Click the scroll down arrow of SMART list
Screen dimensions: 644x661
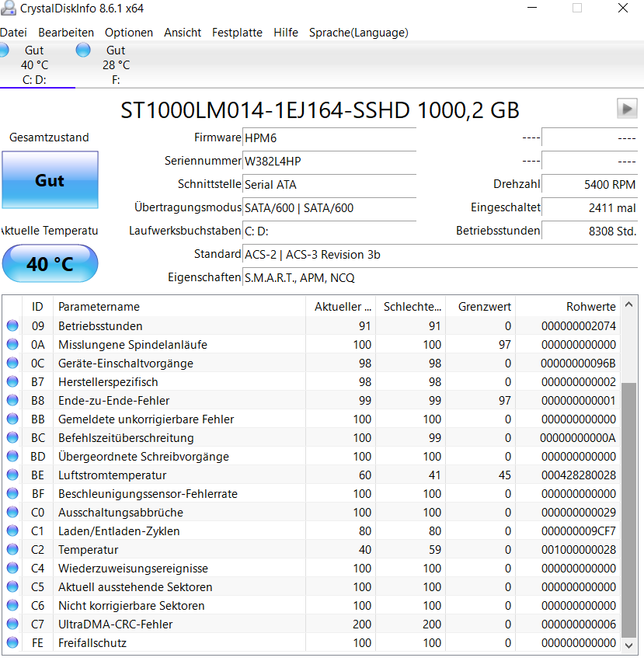(628, 645)
